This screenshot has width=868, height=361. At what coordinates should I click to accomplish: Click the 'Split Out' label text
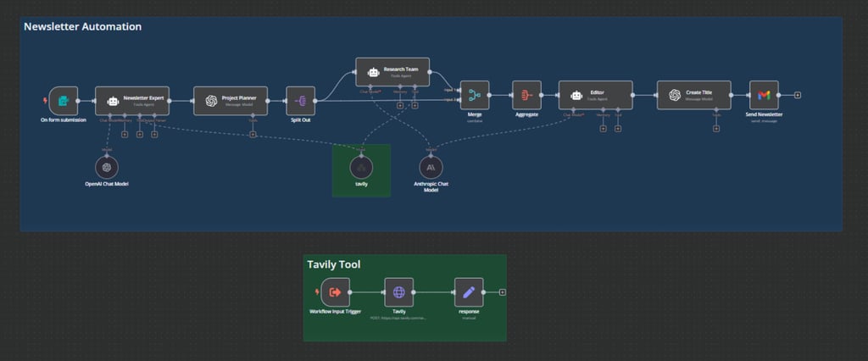(301, 119)
